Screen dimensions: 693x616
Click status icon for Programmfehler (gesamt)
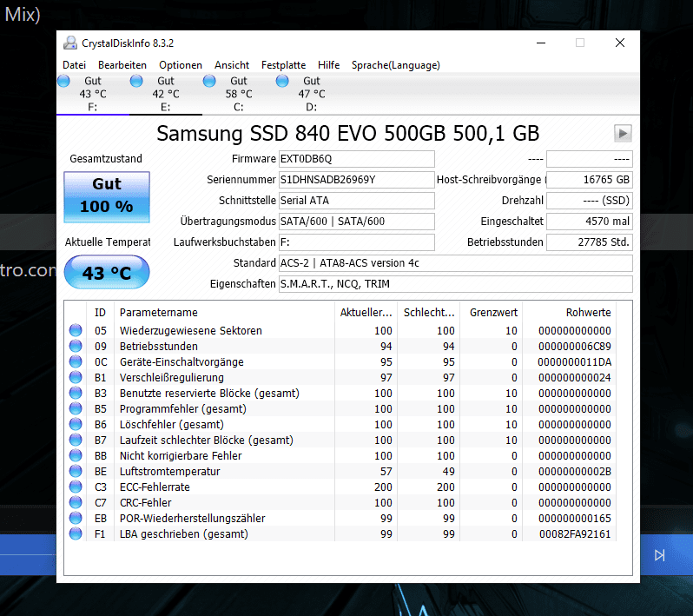pos(76,408)
